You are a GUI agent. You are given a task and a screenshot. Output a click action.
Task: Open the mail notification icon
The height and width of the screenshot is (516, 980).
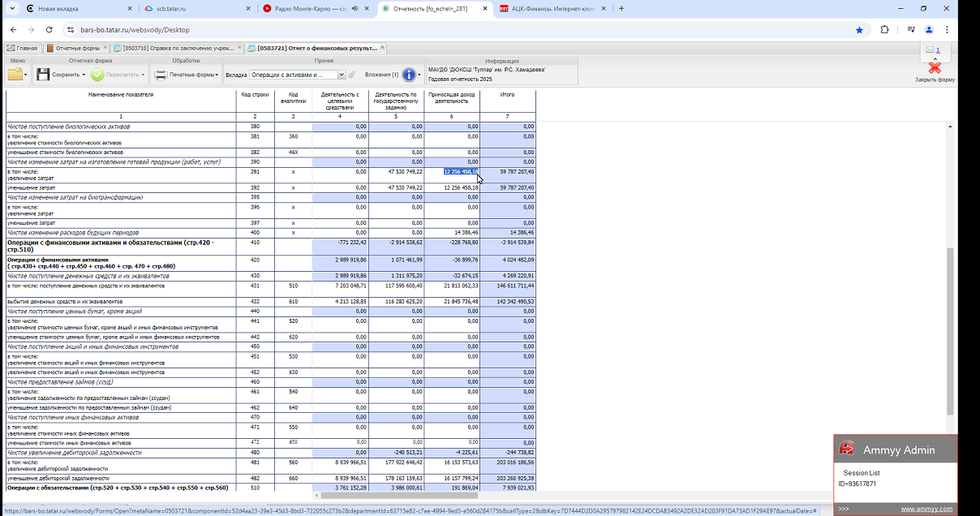pos(931,50)
